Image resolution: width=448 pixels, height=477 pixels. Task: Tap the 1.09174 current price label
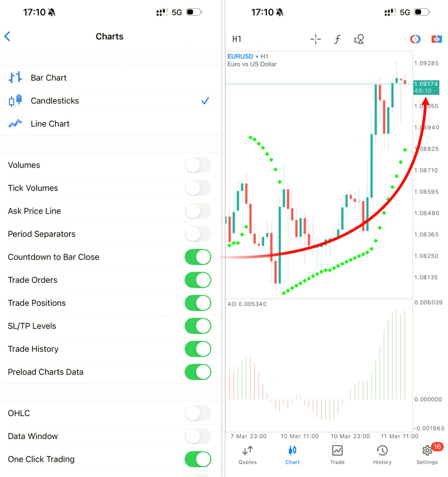tap(426, 87)
